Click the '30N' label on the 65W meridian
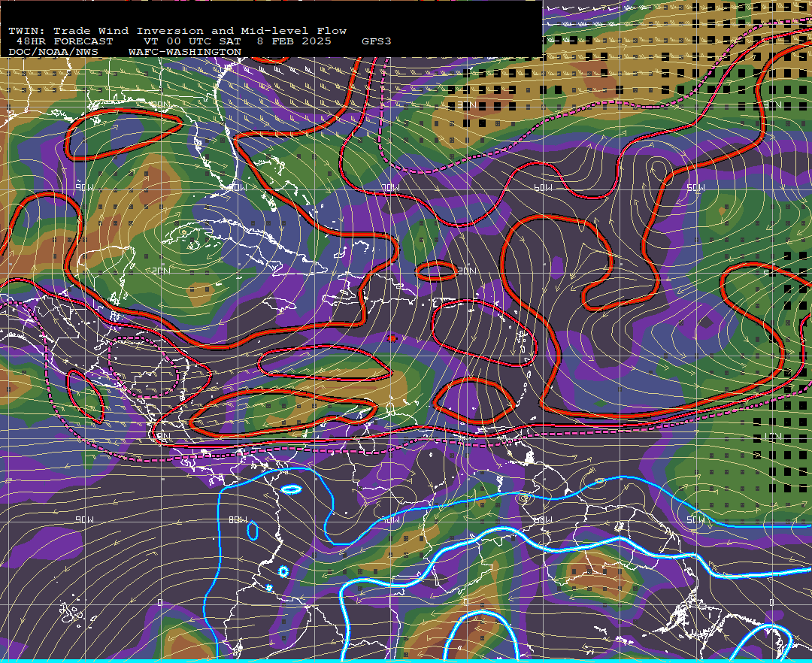The image size is (812, 663). point(467,105)
